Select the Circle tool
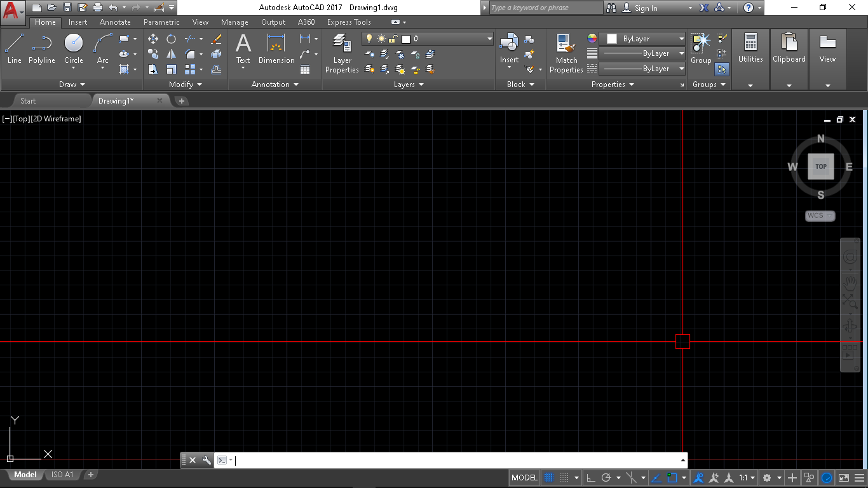The width and height of the screenshot is (868, 488). pyautogui.click(x=74, y=49)
